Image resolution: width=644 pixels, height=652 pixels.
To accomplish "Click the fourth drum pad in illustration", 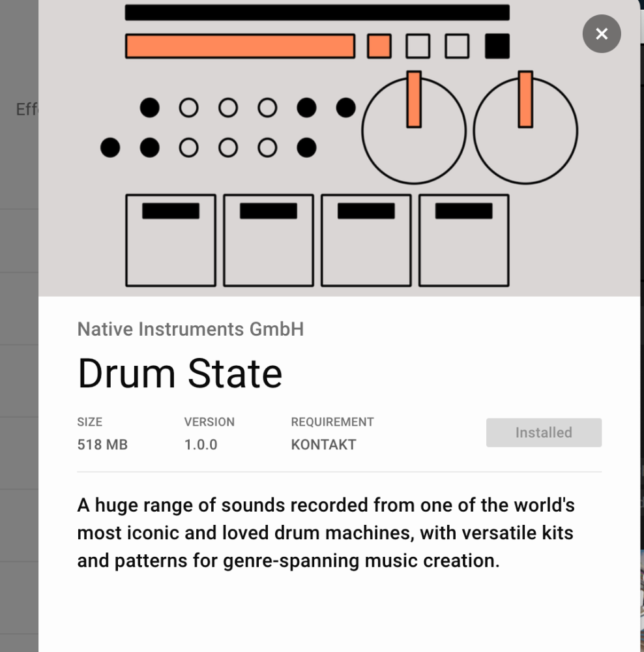I will pyautogui.click(x=464, y=241).
